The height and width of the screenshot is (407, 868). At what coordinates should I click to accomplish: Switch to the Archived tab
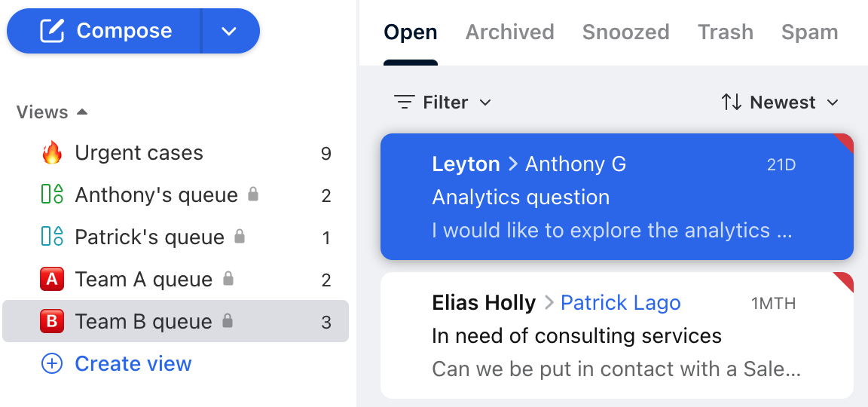click(509, 32)
